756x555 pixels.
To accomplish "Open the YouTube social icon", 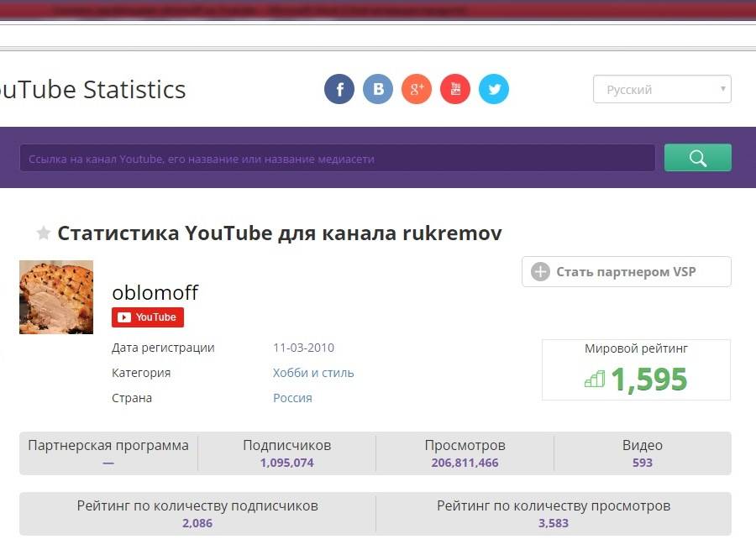I will tap(455, 89).
